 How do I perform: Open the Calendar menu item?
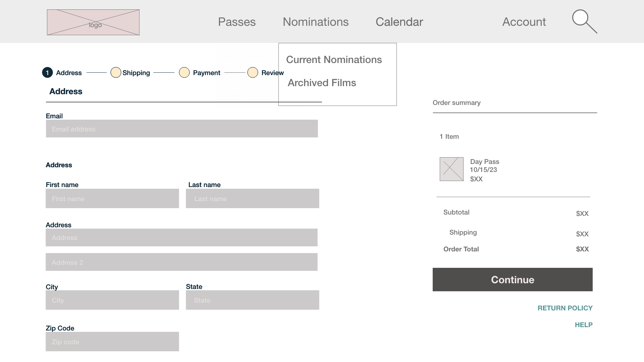tap(399, 22)
